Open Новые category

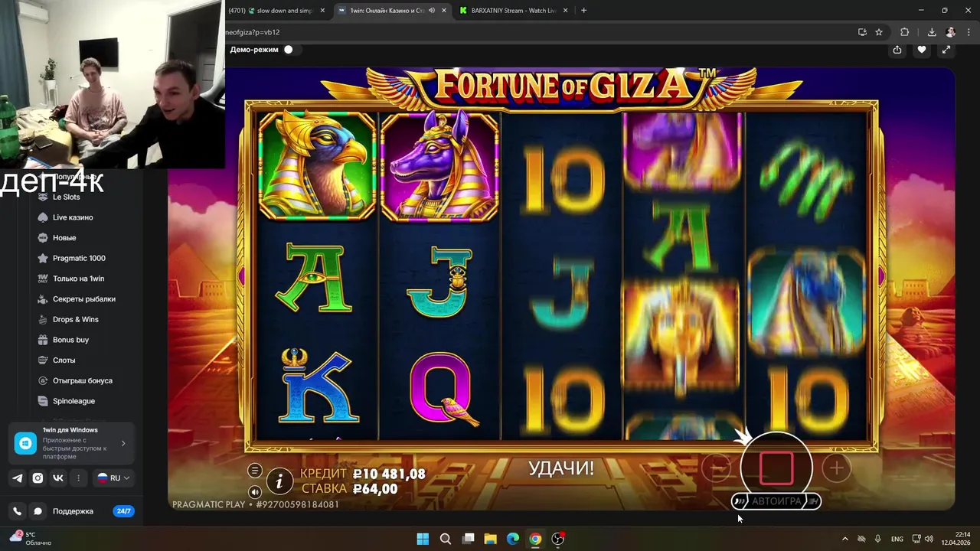pyautogui.click(x=64, y=238)
